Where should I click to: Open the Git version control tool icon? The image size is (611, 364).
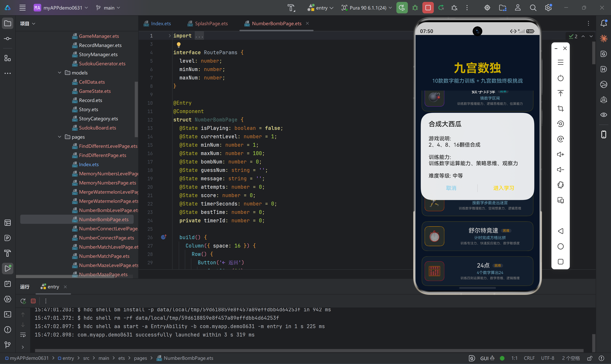pos(8,345)
